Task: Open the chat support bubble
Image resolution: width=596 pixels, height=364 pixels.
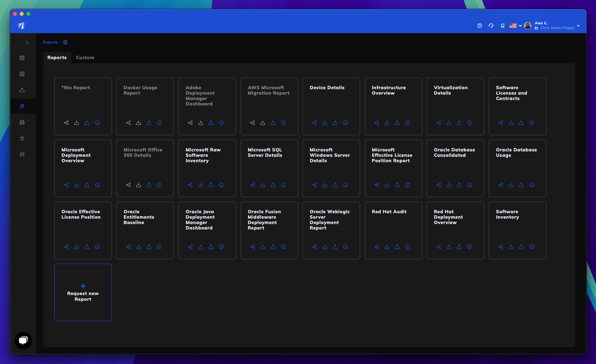Action: point(23,341)
